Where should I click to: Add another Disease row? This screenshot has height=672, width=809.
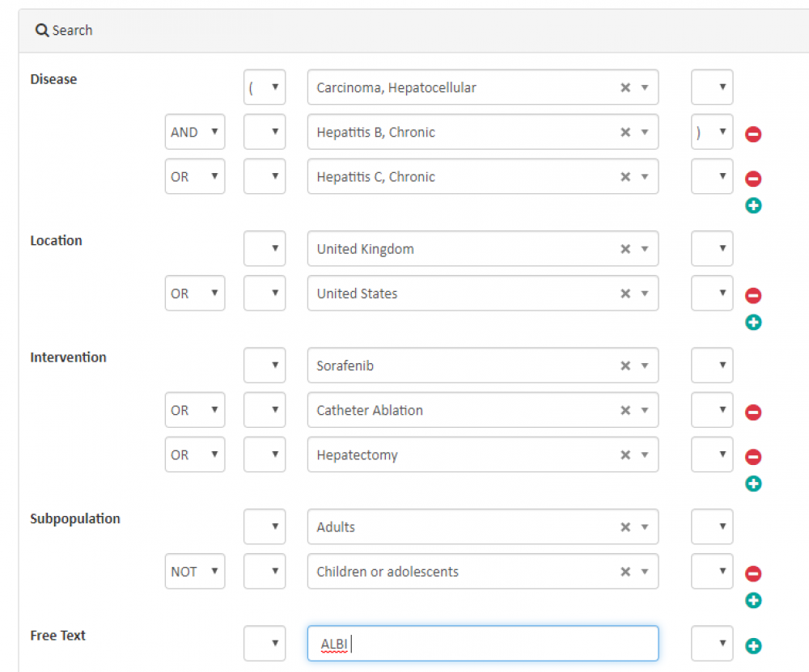(x=753, y=205)
